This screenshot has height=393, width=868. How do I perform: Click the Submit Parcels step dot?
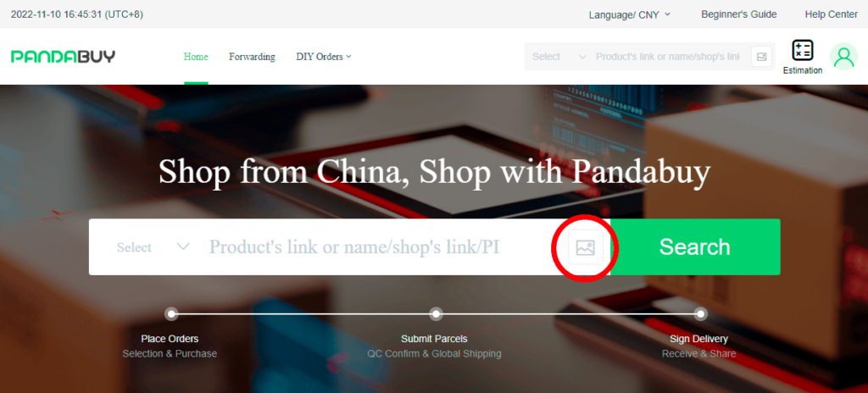coord(437,314)
